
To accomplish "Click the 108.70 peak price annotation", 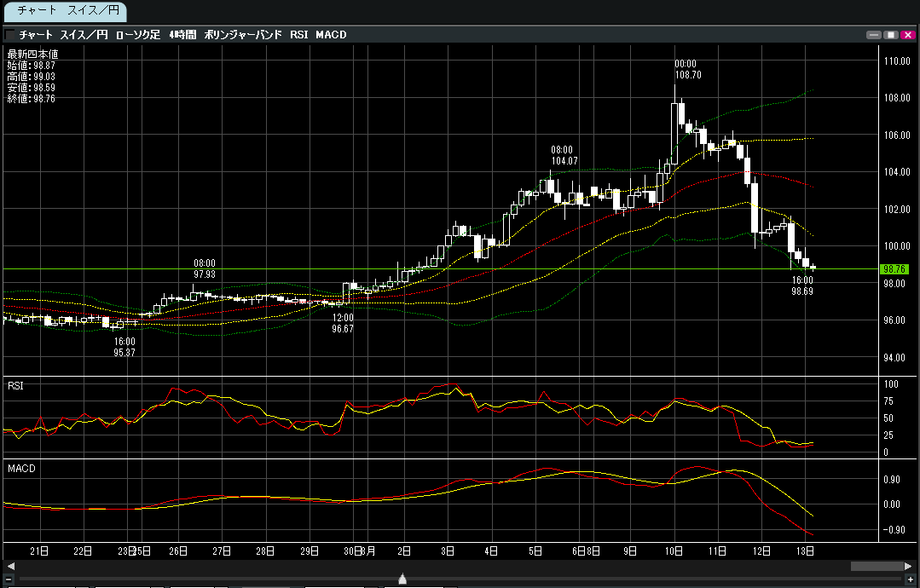I will (x=687, y=75).
